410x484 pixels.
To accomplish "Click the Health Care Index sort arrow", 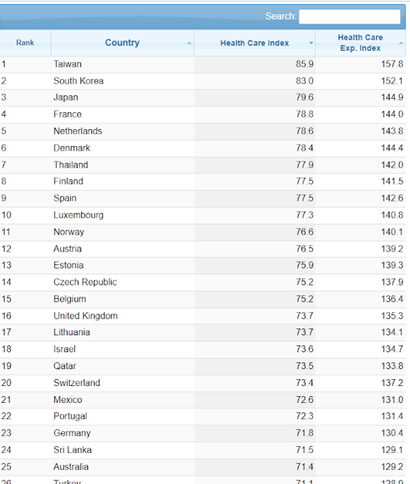I will [x=311, y=43].
